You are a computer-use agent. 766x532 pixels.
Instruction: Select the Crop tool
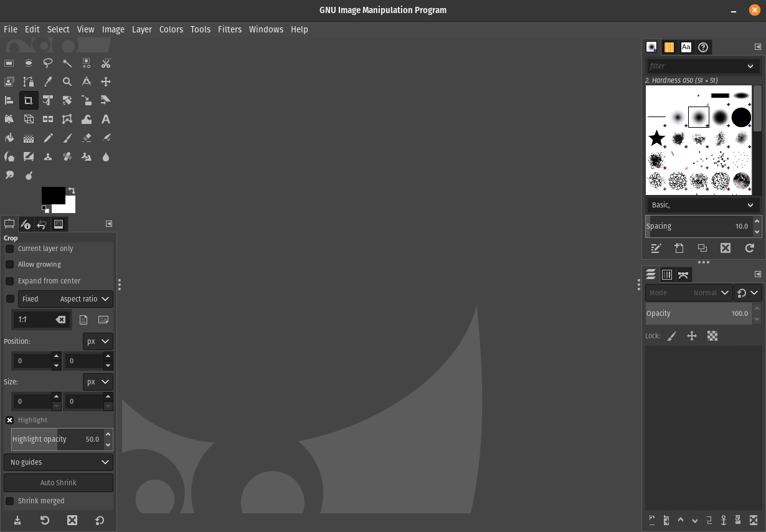(29, 100)
